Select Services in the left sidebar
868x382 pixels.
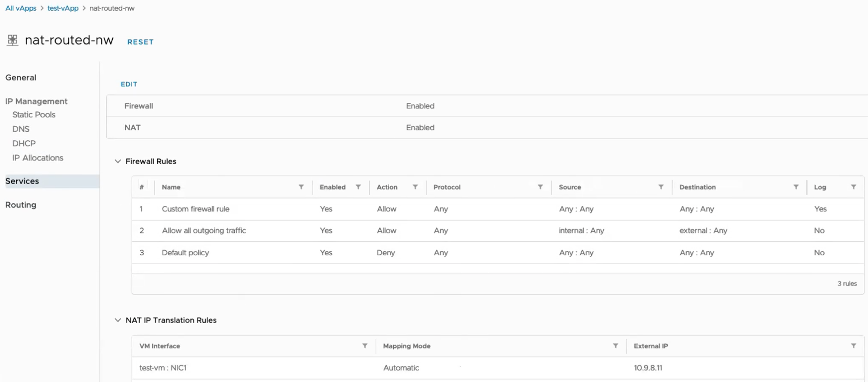(x=22, y=181)
